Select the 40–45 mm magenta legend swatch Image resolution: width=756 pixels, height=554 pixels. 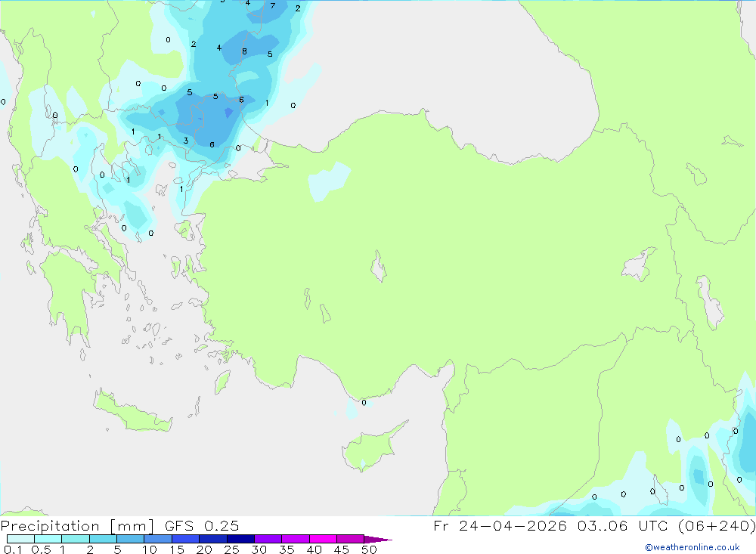[x=323, y=539]
